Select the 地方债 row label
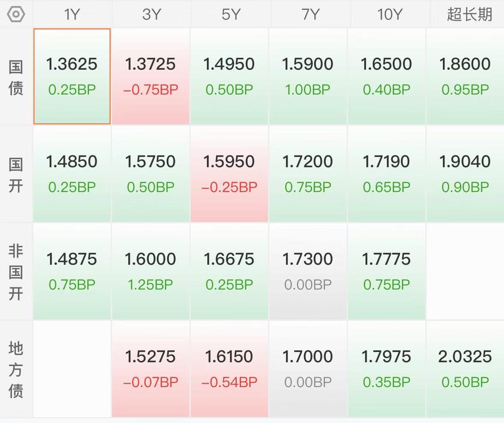Image resolution: width=504 pixels, height=423 pixels. pos(16,370)
